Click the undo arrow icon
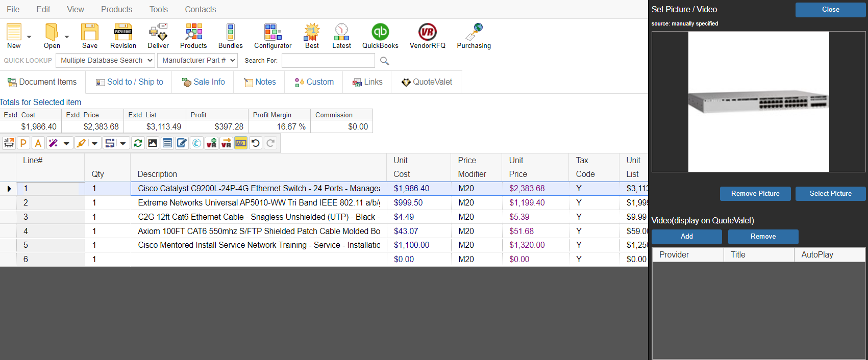This screenshot has width=868, height=360. pyautogui.click(x=256, y=143)
